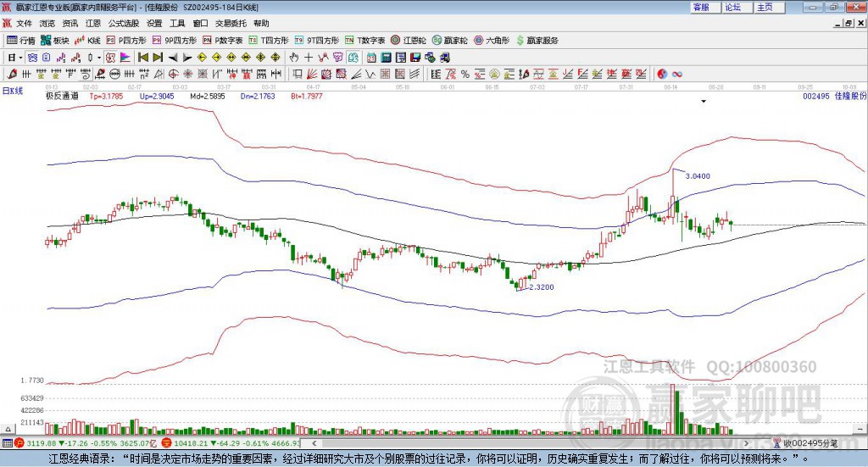Viewport: 868px width, 467px height.
Task: Open 赢家服务 service with dollar icon
Action: [x=537, y=41]
